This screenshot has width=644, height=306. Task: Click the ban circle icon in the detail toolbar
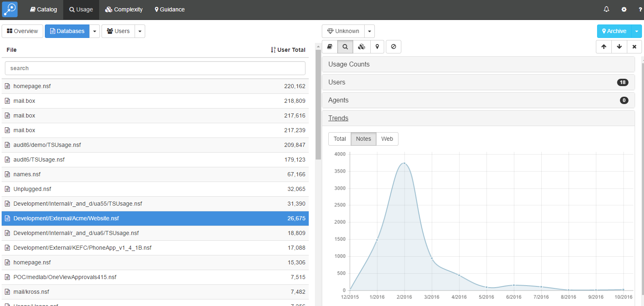(394, 47)
